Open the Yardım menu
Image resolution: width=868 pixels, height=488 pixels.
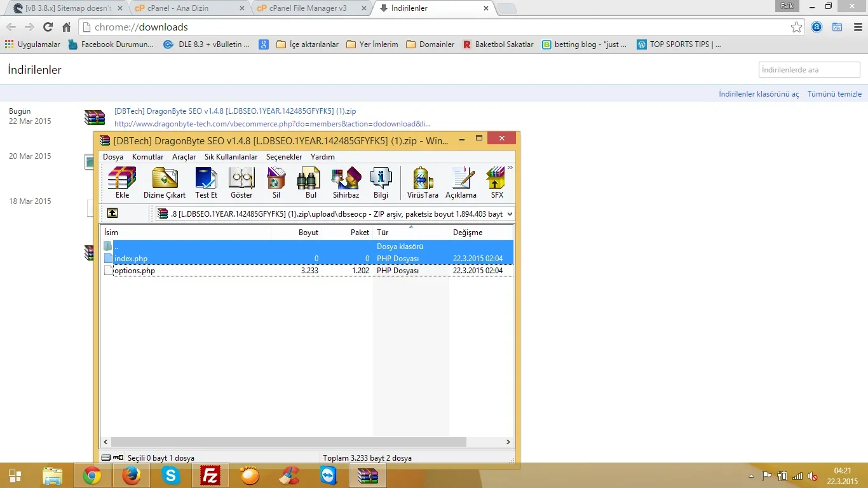pyautogui.click(x=323, y=157)
